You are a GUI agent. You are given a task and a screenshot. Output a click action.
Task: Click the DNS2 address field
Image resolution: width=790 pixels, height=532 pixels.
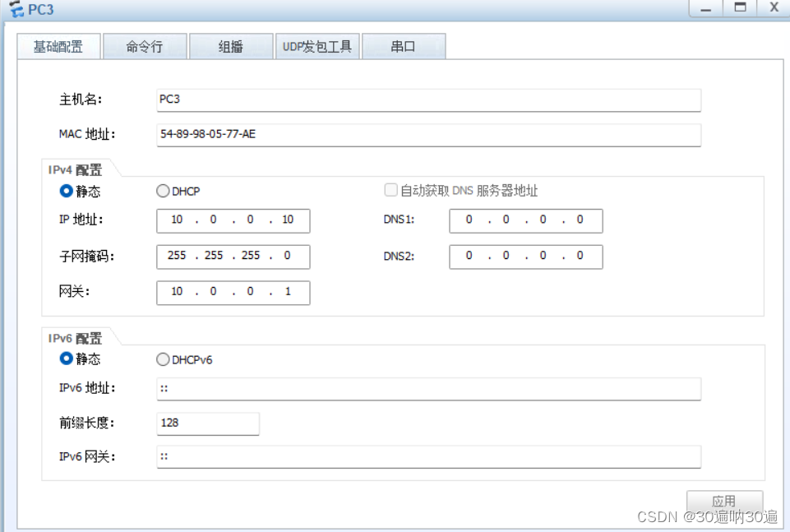tap(526, 257)
